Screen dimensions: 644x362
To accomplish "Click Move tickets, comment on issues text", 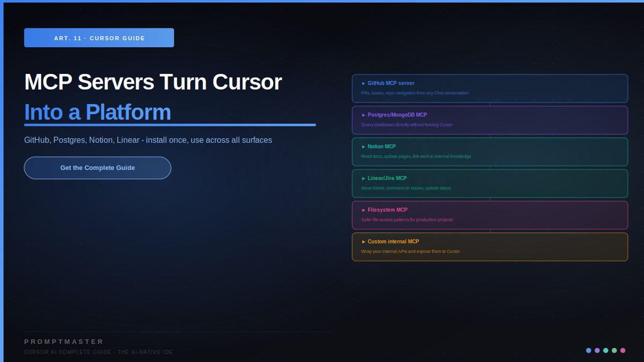I will coord(406,188).
